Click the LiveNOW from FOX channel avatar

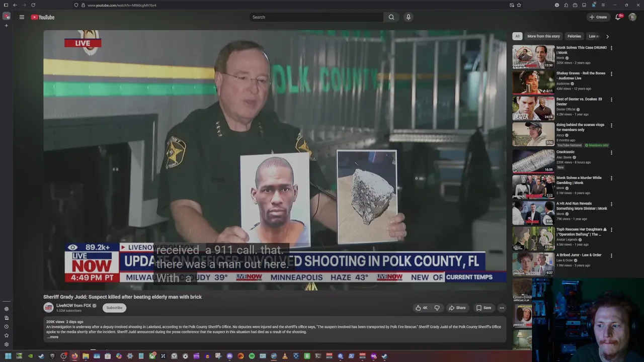click(48, 307)
